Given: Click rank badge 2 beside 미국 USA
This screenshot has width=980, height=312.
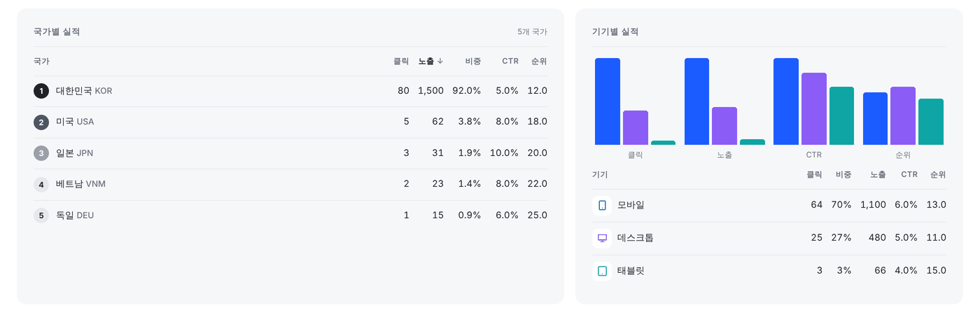Looking at the screenshot, I should [41, 122].
